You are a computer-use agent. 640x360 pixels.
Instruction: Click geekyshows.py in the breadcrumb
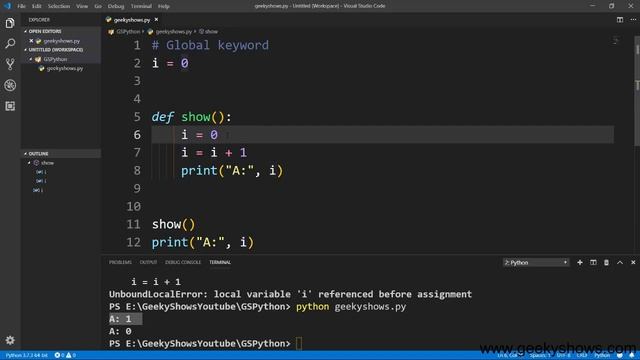(173, 32)
